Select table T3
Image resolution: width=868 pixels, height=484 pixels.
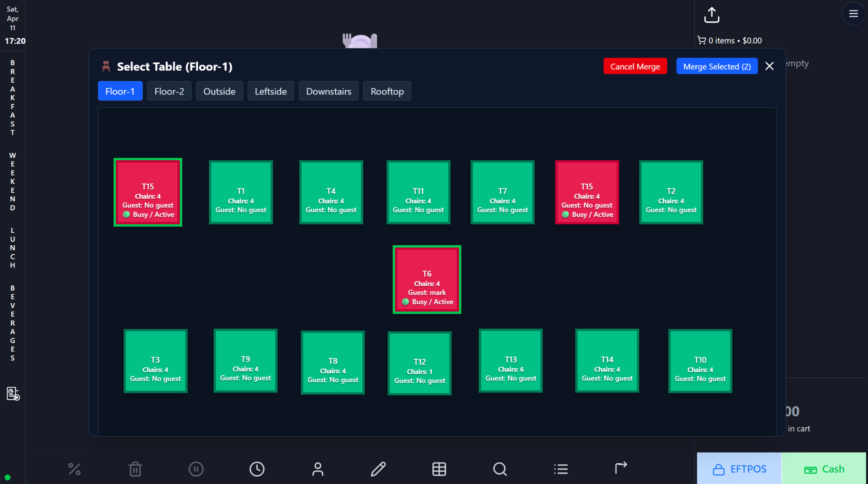(x=156, y=361)
